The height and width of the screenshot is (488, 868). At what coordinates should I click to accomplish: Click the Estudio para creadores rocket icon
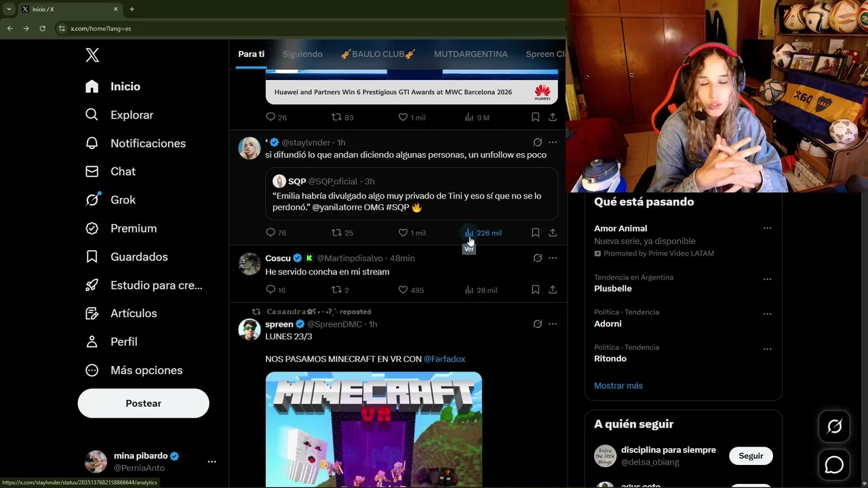[92, 285]
